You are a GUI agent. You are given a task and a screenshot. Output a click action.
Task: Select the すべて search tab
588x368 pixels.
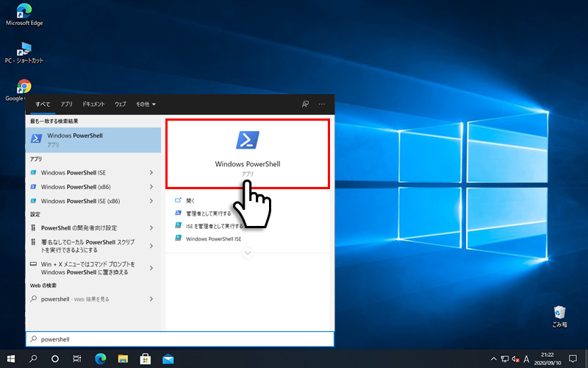click(43, 104)
